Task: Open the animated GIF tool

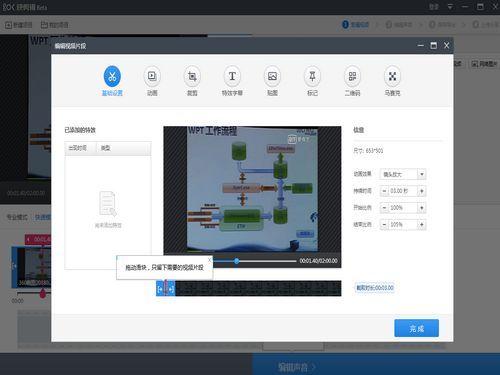Action: click(x=152, y=76)
